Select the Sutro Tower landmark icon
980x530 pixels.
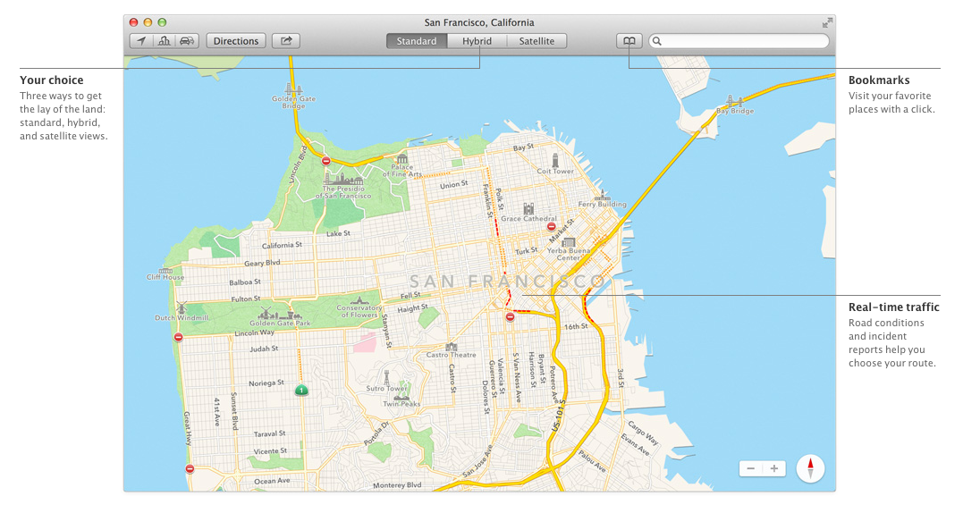[386, 377]
